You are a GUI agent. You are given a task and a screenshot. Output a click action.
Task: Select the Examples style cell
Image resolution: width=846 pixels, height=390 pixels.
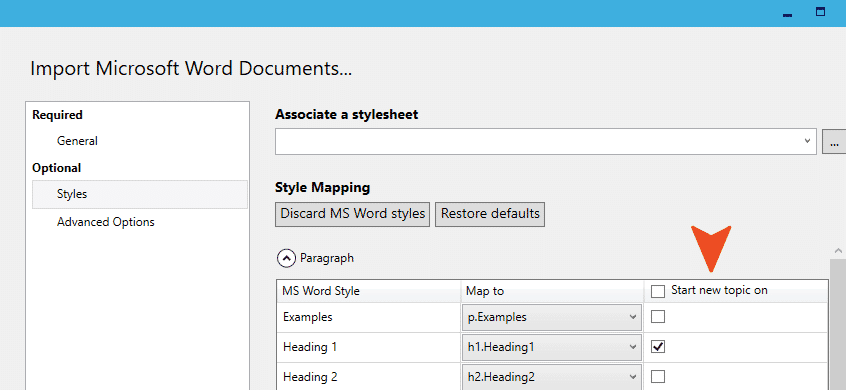[x=369, y=317]
